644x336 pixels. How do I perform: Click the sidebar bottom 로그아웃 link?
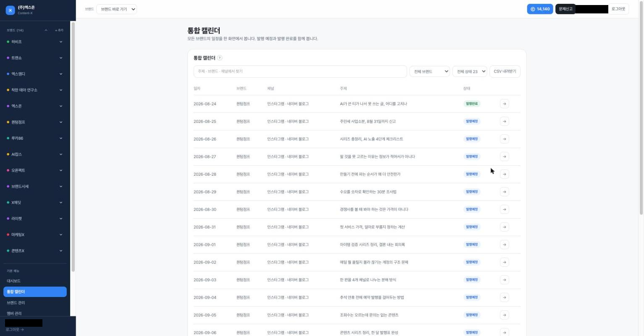15,330
